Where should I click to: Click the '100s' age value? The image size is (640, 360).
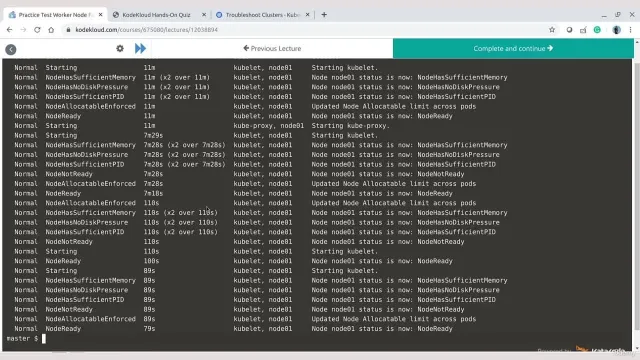point(151,261)
